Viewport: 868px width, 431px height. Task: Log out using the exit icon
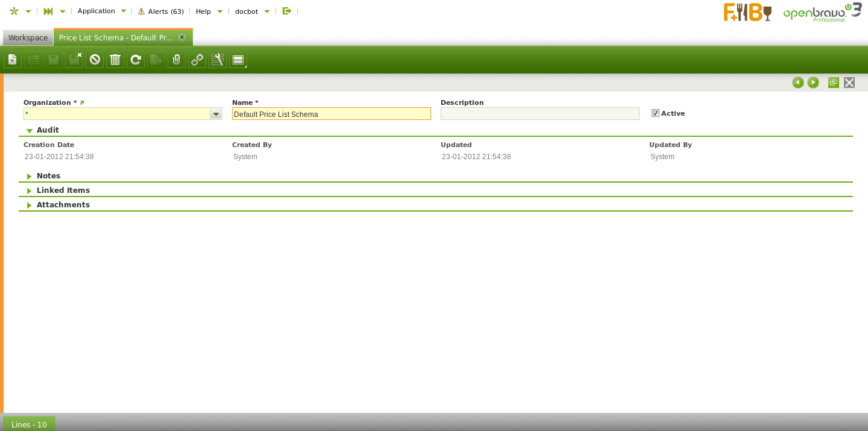pyautogui.click(x=287, y=11)
